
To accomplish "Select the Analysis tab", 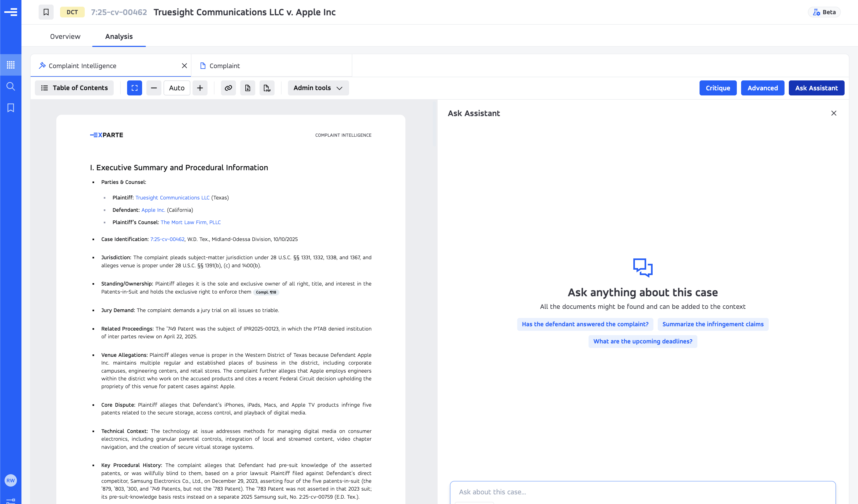I will point(119,36).
